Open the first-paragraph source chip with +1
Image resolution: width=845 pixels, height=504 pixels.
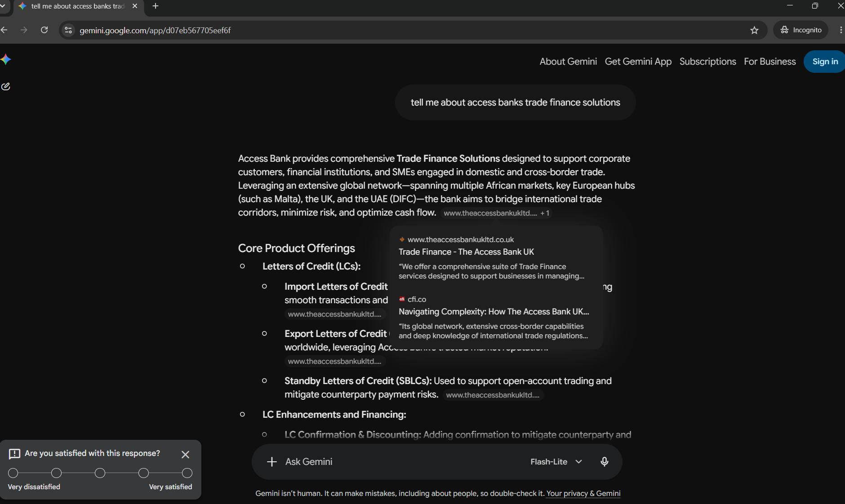(497, 213)
